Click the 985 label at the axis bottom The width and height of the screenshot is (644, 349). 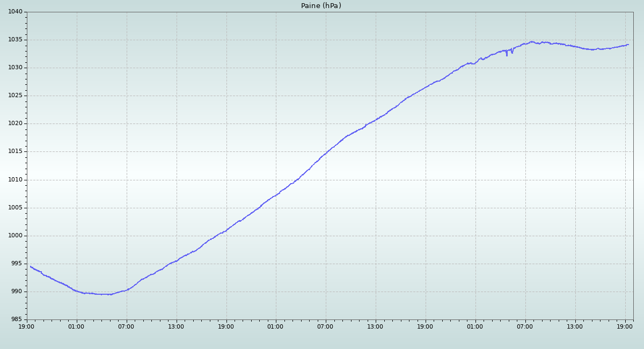coord(17,319)
